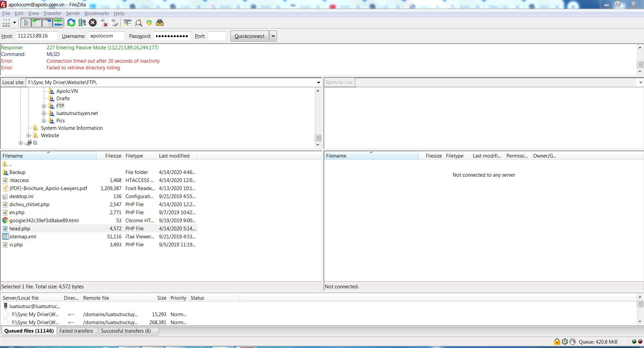The width and height of the screenshot is (644, 348).
Task: Toggle message log display
Action: [26, 23]
